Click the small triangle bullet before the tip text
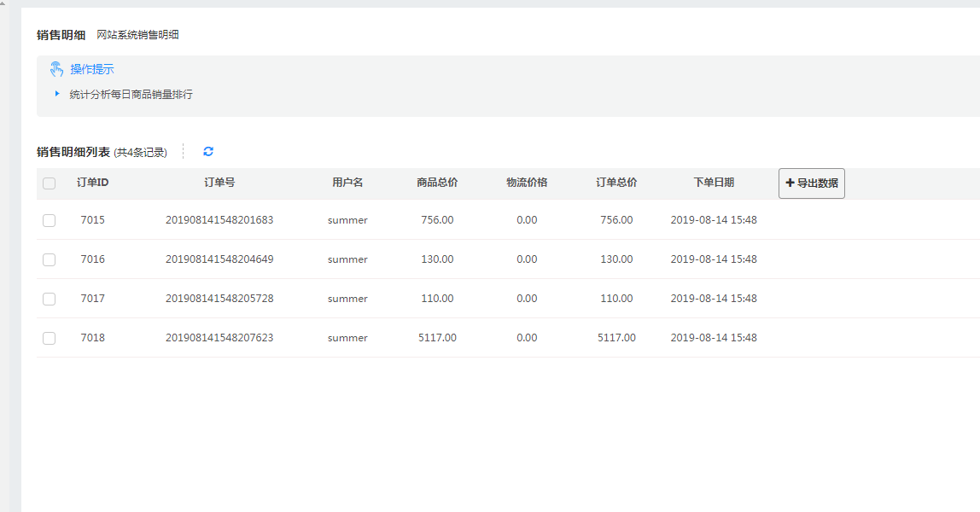 click(x=57, y=94)
